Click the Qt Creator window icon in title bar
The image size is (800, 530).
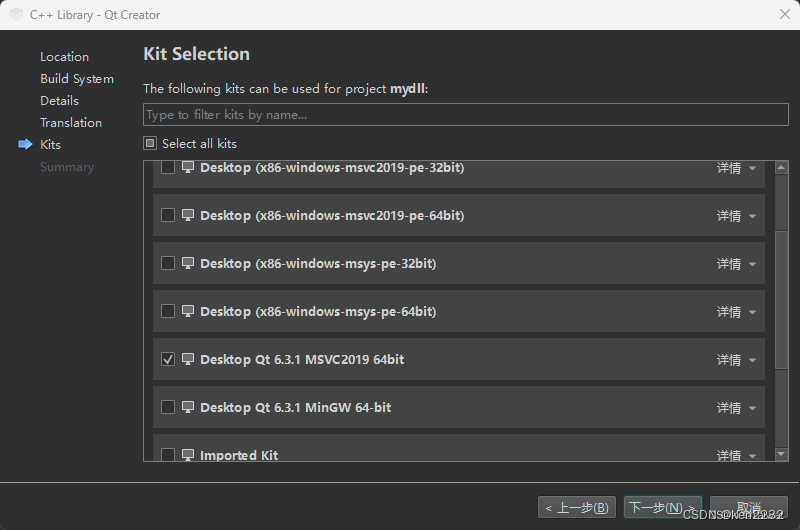[x=16, y=14]
